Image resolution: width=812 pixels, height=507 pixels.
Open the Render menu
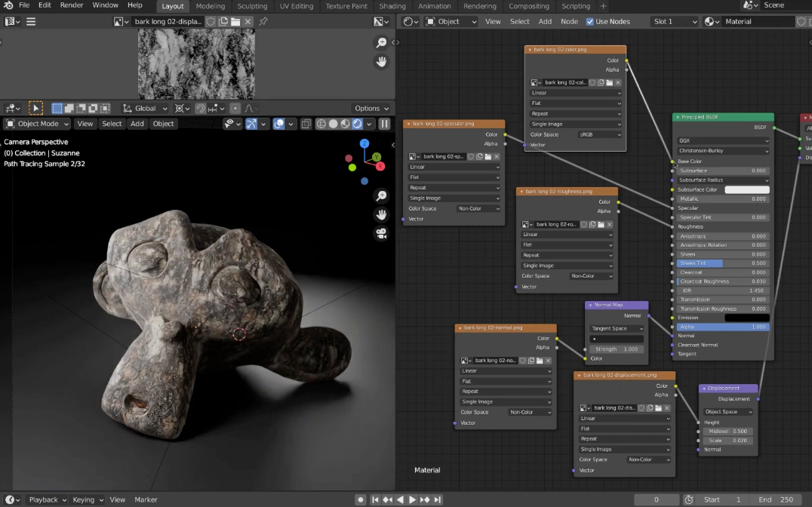point(72,5)
